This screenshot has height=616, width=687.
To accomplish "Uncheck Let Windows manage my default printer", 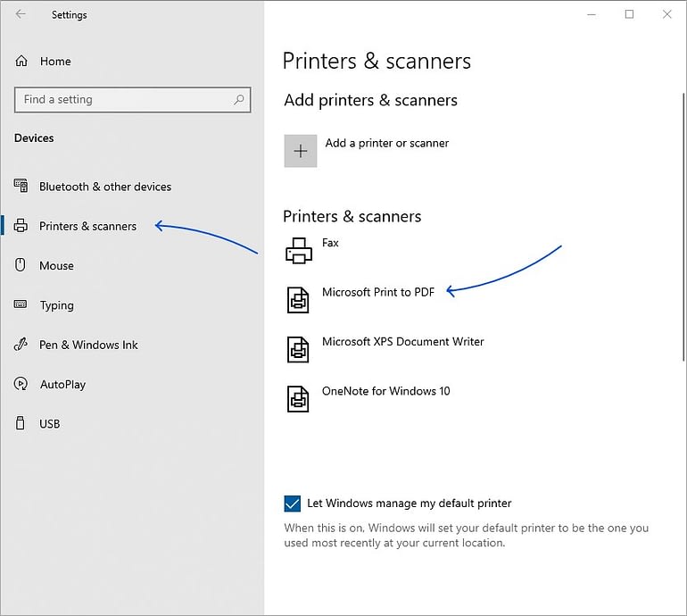I will (293, 504).
